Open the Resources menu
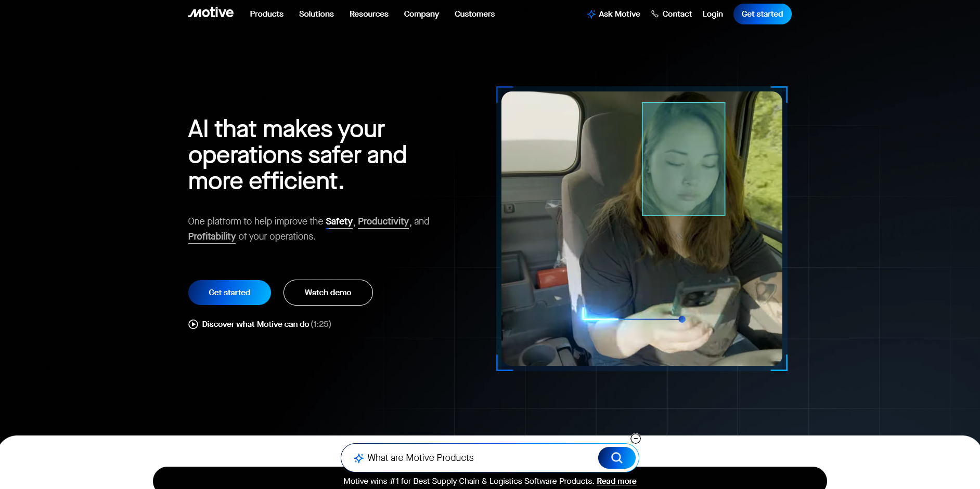Screen dimensions: 980x489 click(x=369, y=14)
